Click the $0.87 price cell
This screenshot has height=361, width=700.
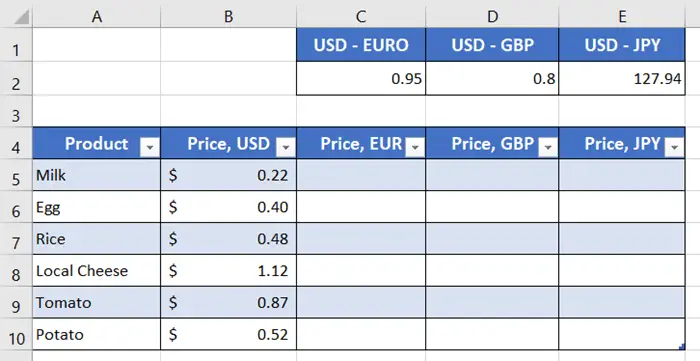[229, 303]
